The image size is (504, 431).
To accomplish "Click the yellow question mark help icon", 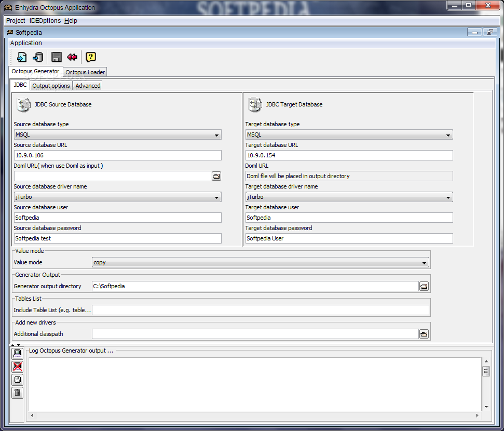I will [91, 57].
